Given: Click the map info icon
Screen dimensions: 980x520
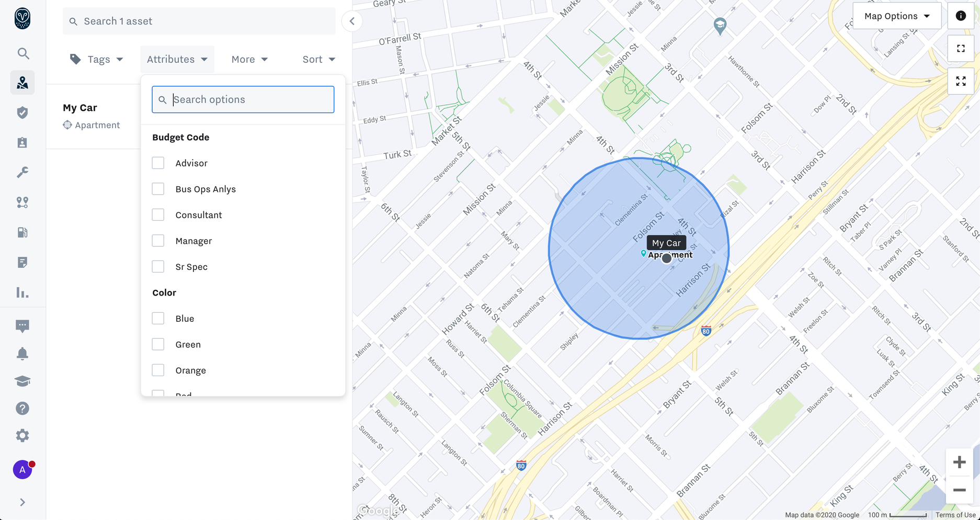Looking at the screenshot, I should tap(961, 16).
